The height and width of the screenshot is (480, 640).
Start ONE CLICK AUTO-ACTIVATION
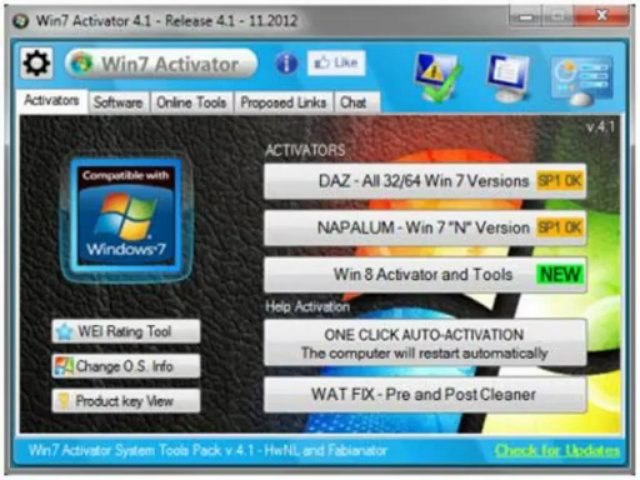coord(425,343)
